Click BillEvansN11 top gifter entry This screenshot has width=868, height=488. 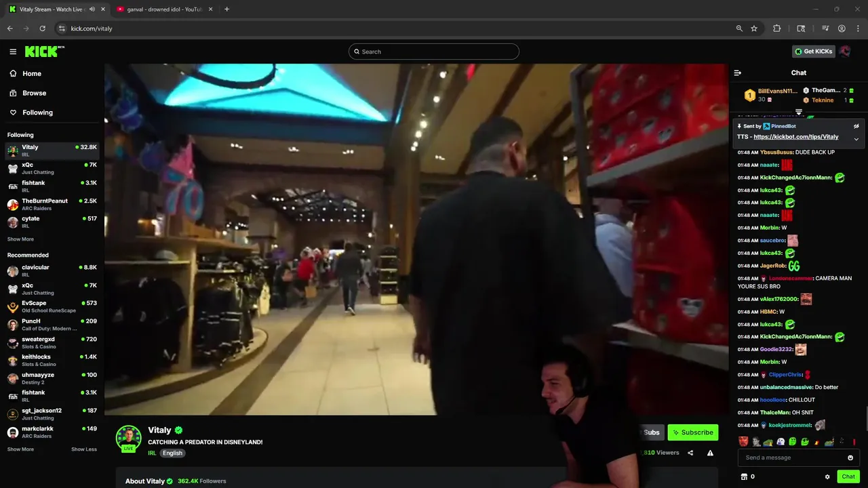pos(772,95)
